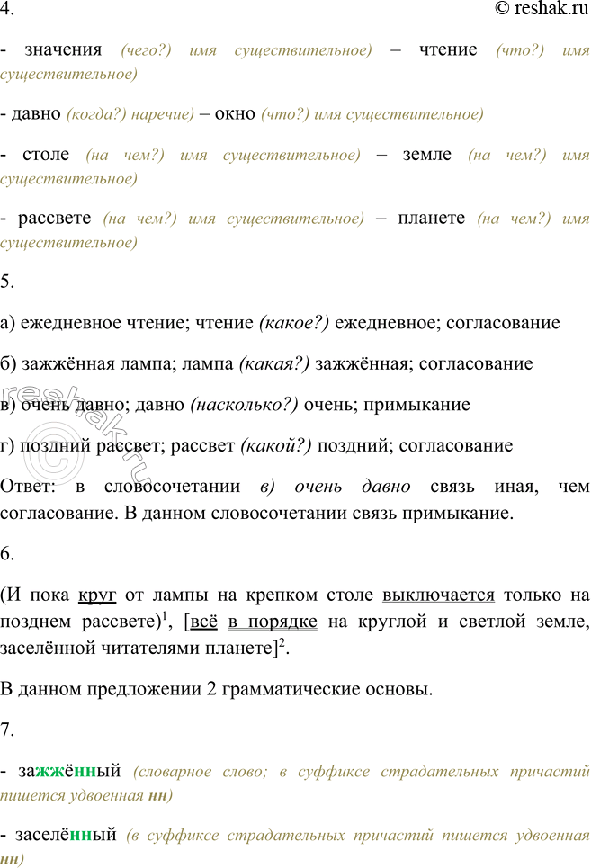591x868 pixels.
Task: Click the underlined word «круг»
Action: 97,595
